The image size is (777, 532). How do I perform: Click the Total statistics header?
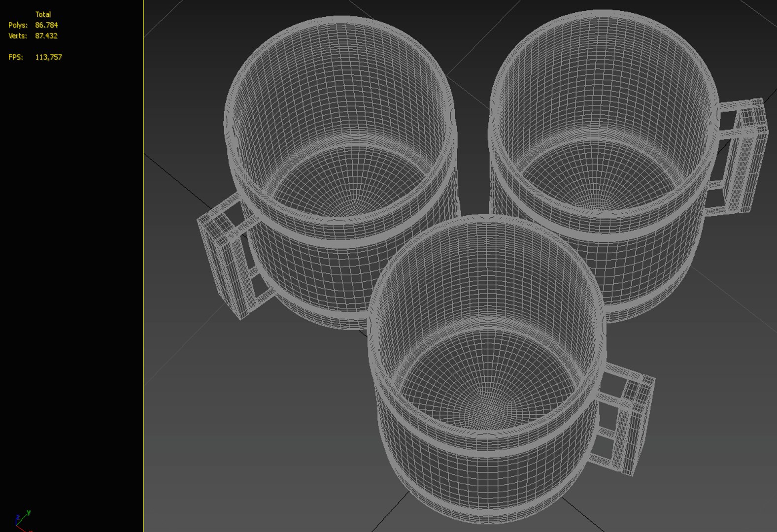(43, 14)
